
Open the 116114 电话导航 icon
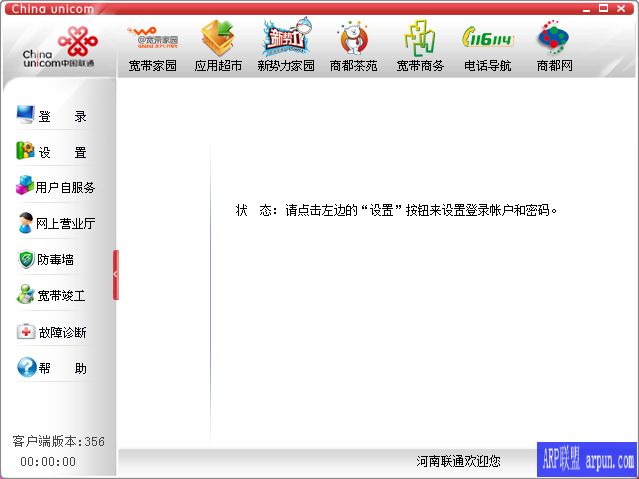[x=488, y=38]
